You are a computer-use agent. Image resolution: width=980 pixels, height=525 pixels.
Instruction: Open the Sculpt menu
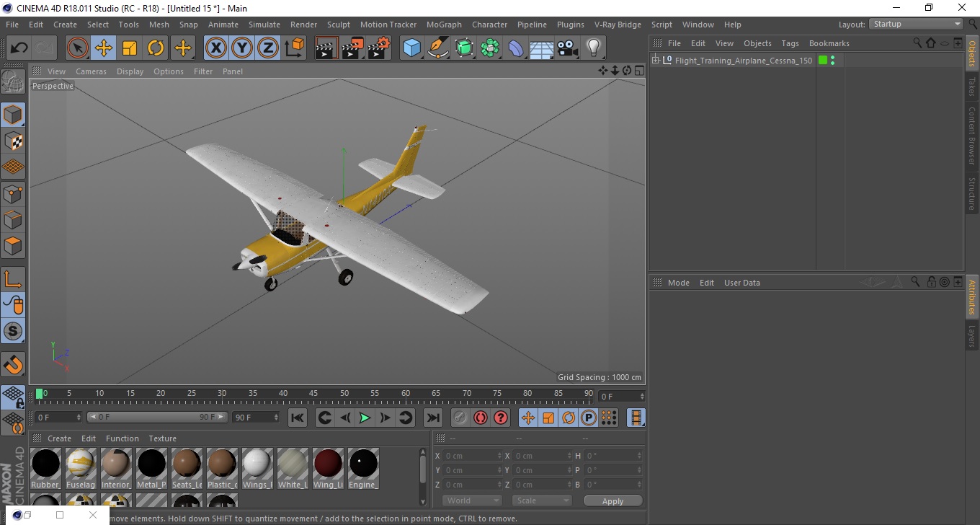click(339, 25)
